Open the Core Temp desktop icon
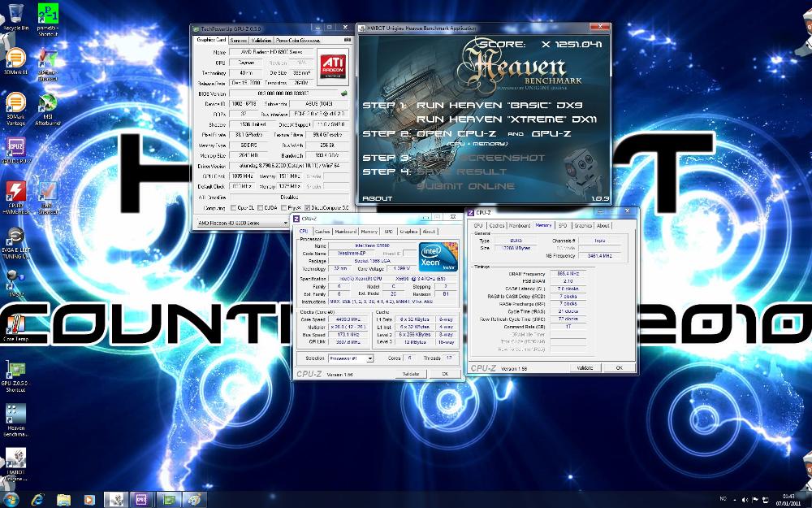812x508 pixels. 15,328
